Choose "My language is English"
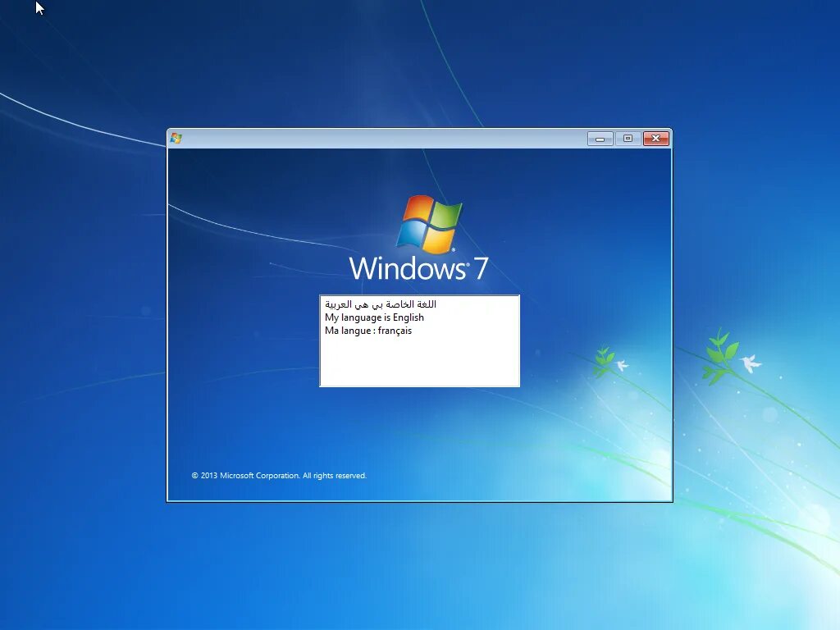 click(x=374, y=317)
